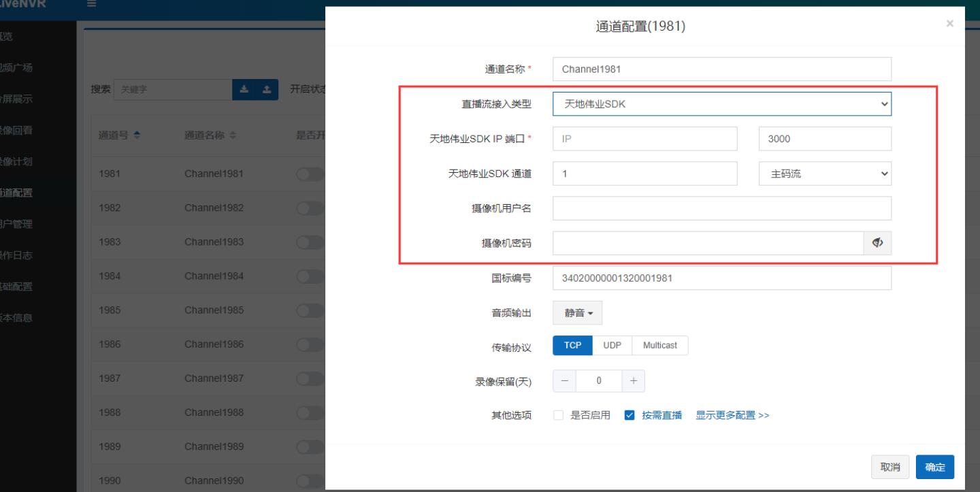
Task: Sort by 通道号 column arrow
Action: tap(136, 135)
